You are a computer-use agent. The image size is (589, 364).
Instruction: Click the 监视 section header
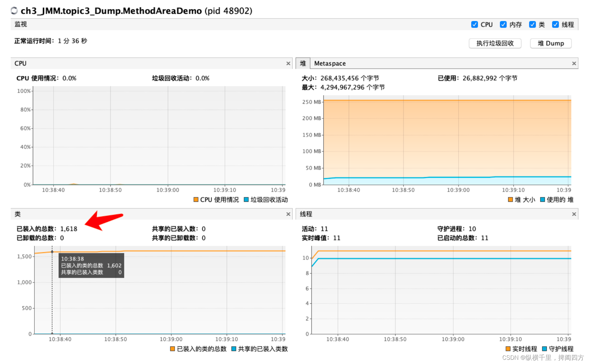tap(21, 24)
